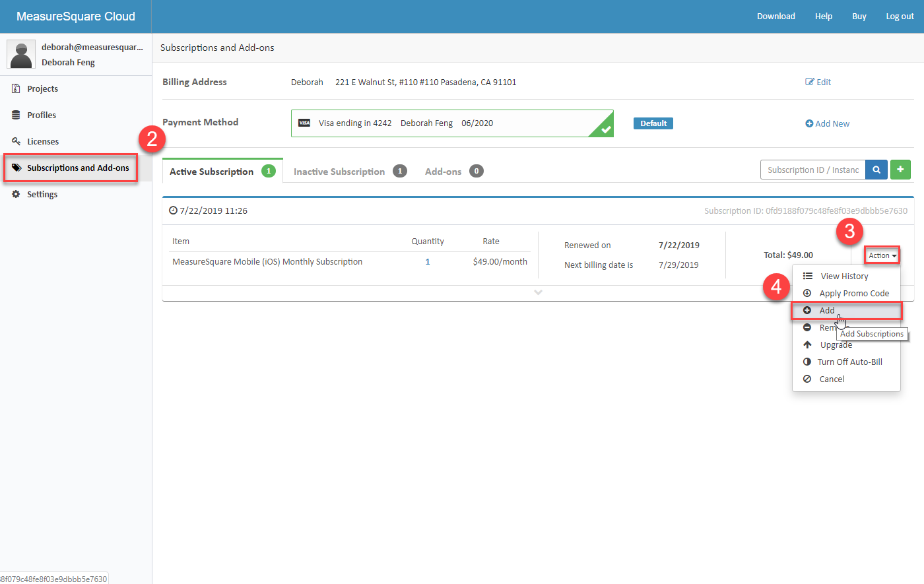Click the Profiles database icon
This screenshot has height=584, width=924.
point(16,115)
